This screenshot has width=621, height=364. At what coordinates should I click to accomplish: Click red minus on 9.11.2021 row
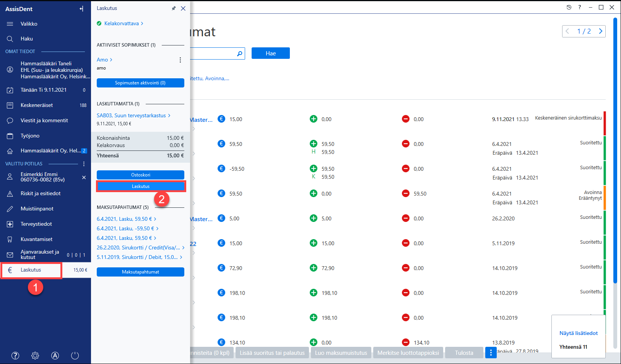pos(406,119)
